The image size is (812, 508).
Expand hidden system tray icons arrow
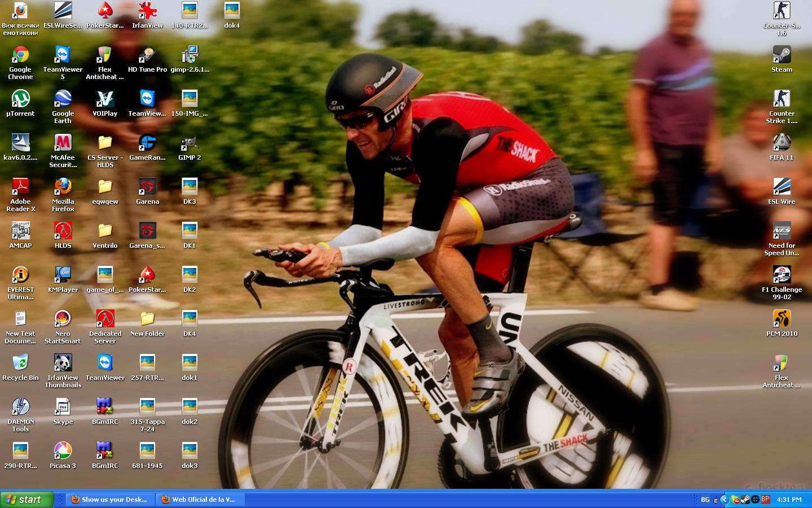tap(725, 500)
